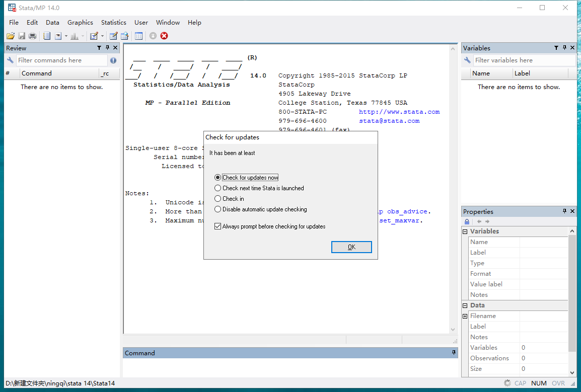Click the Command column header in Review

tap(59, 73)
